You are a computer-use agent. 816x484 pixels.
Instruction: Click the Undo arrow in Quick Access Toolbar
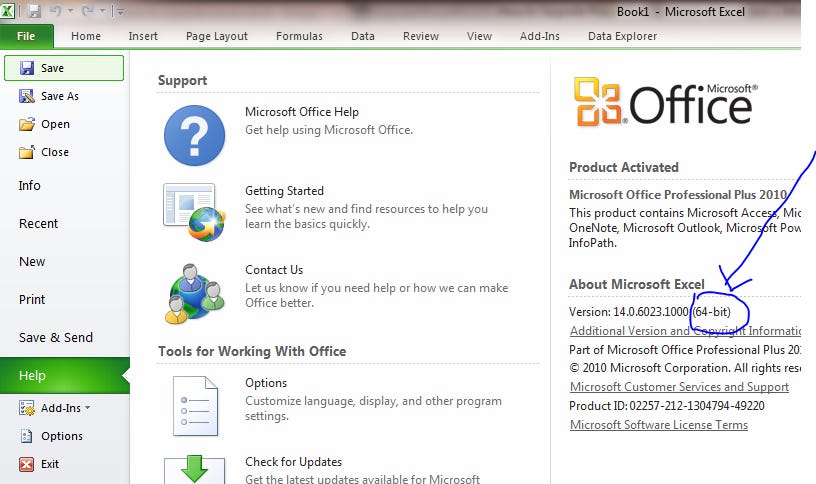click(x=56, y=11)
